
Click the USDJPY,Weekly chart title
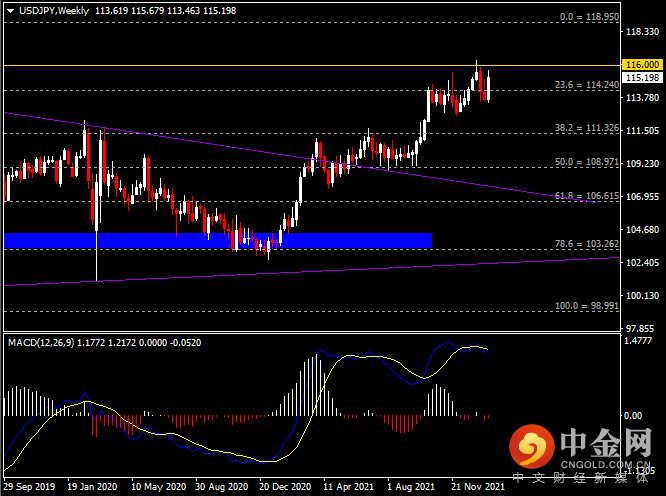point(54,11)
